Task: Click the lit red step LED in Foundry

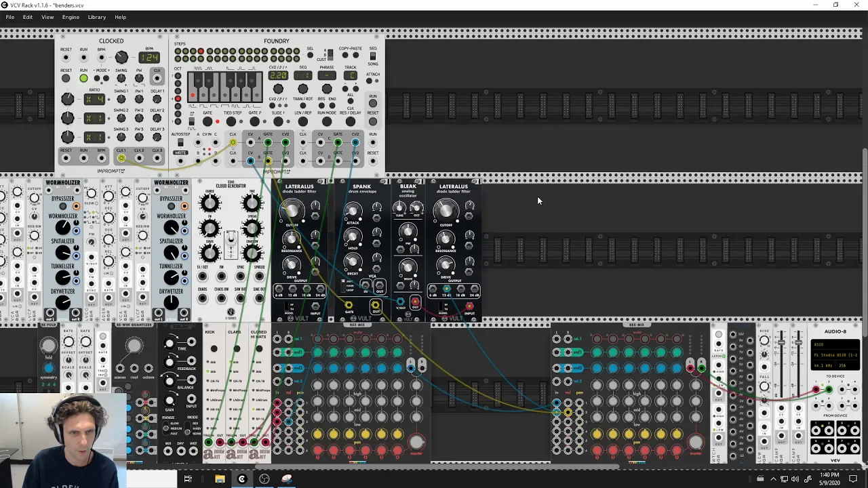Action: click(x=201, y=52)
